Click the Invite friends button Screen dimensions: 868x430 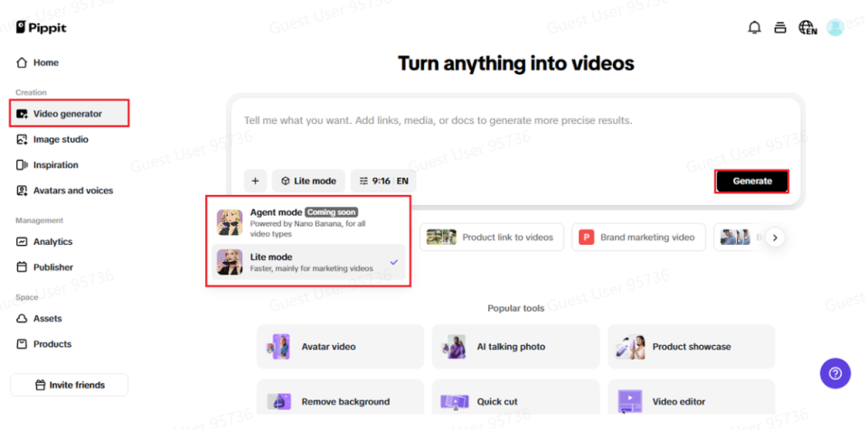[x=70, y=385]
